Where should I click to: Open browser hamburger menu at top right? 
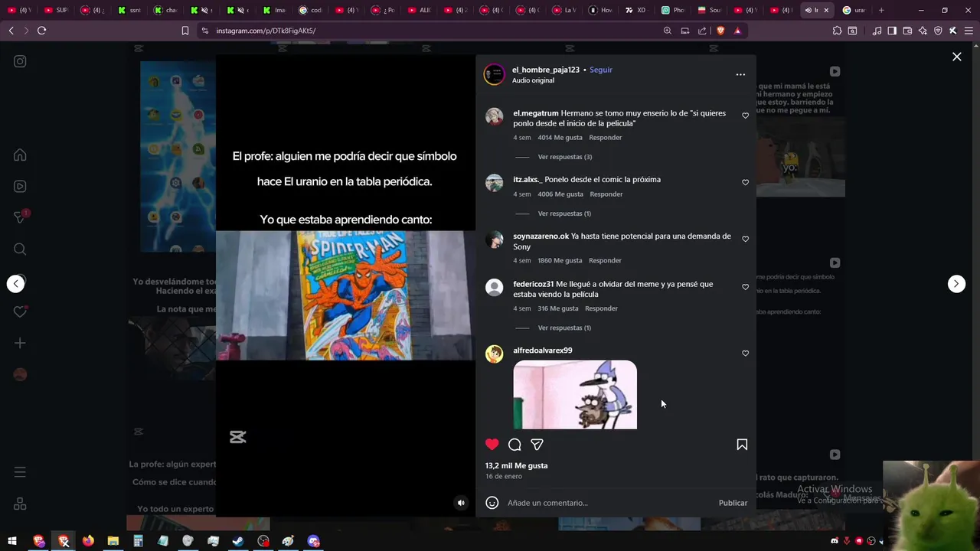969,31
